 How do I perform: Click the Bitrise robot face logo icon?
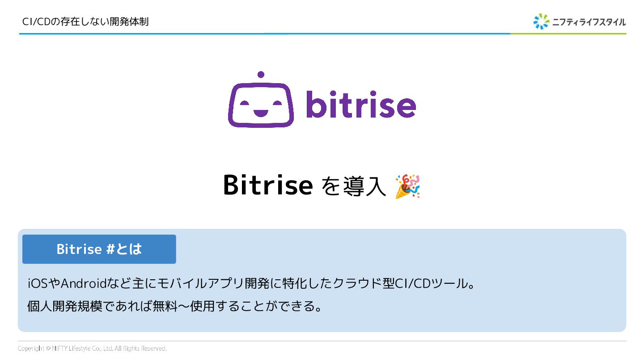coord(261,99)
